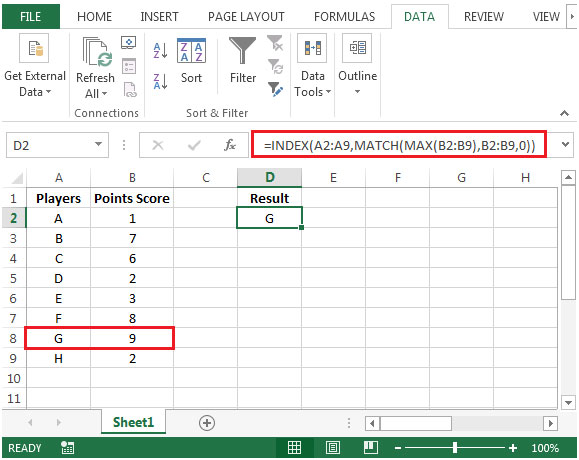The image size is (579, 460).
Task: Switch to the HOME tab
Action: (x=95, y=17)
